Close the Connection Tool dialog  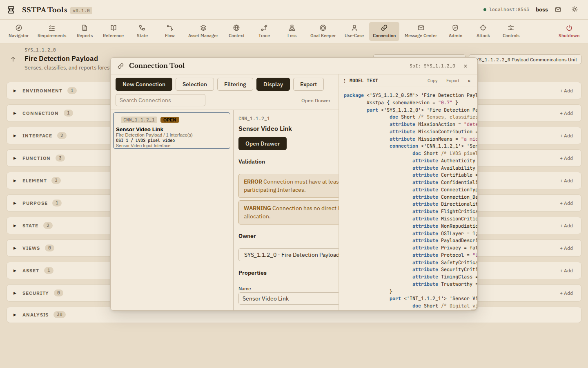[x=465, y=66]
